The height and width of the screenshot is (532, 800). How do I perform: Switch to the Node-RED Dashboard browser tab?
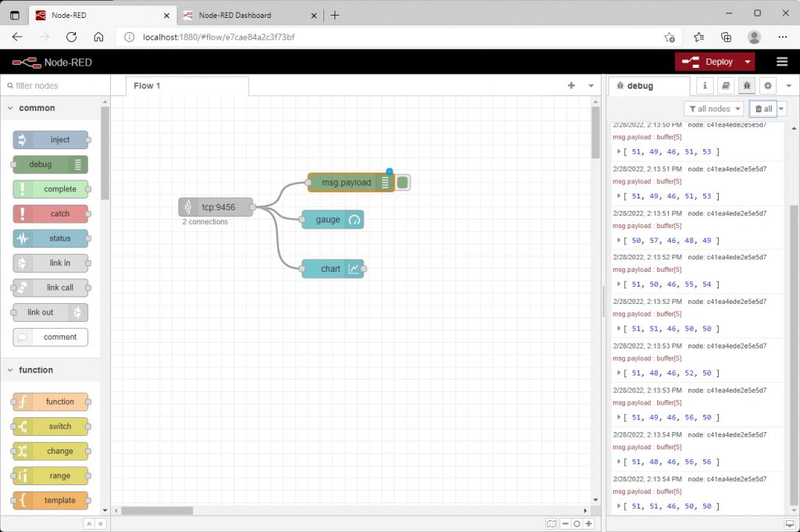[x=250, y=16]
